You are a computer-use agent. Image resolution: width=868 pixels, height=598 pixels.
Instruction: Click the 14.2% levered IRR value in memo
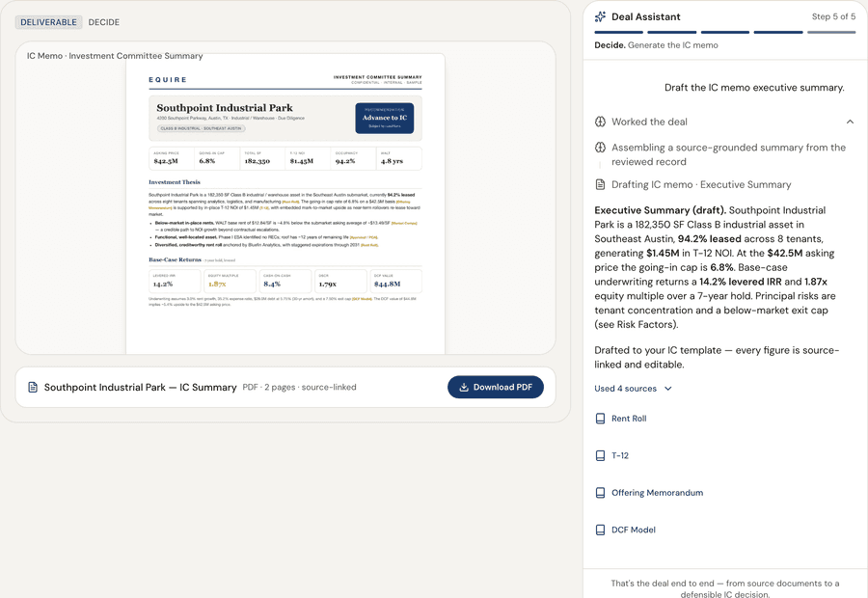(163, 284)
